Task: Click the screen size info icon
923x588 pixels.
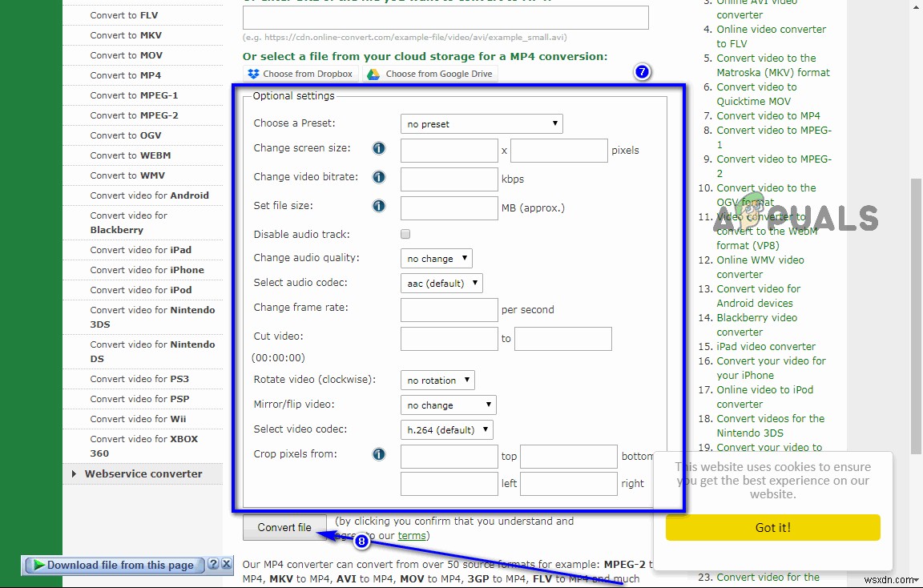Action: [x=379, y=148]
